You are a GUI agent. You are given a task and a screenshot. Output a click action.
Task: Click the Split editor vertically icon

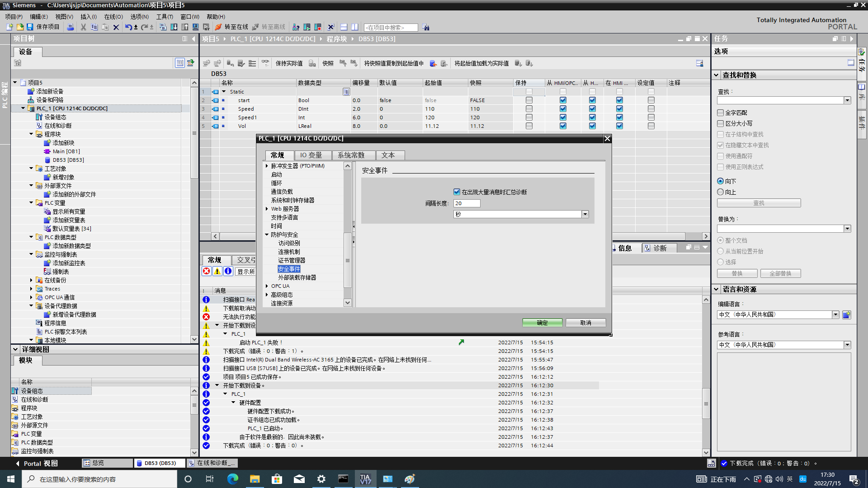pyautogui.click(x=355, y=27)
